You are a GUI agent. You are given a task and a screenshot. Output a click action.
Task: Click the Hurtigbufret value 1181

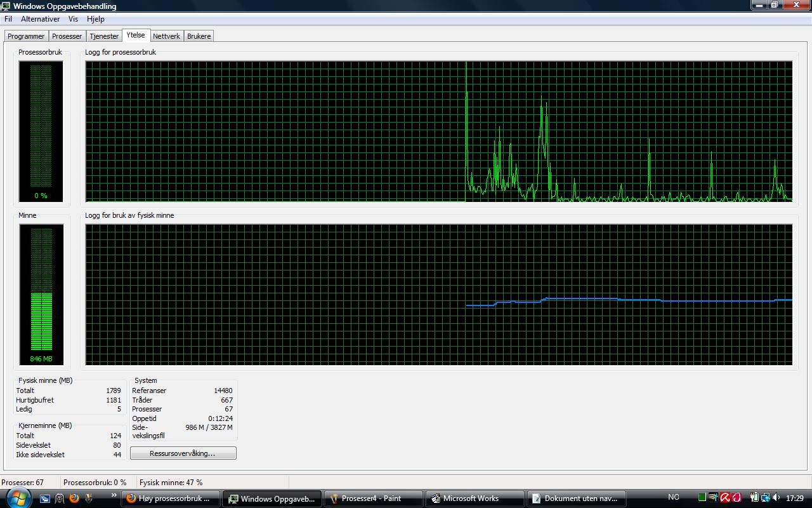(114, 400)
